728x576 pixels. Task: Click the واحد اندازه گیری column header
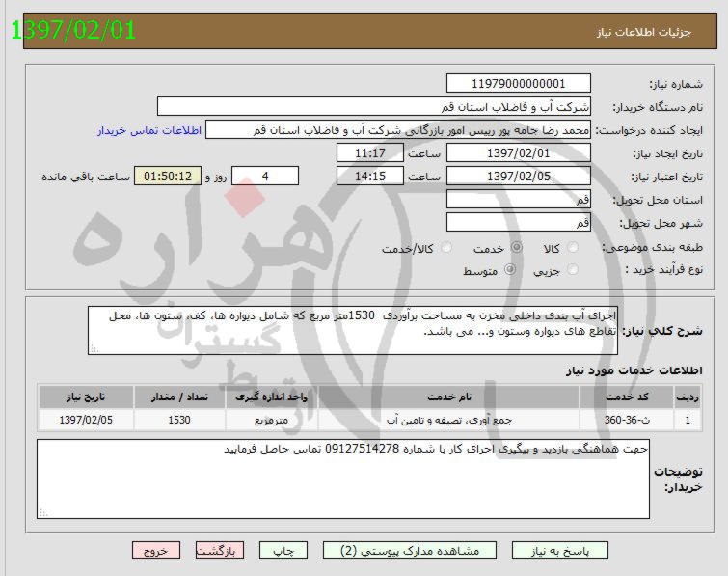(x=272, y=398)
